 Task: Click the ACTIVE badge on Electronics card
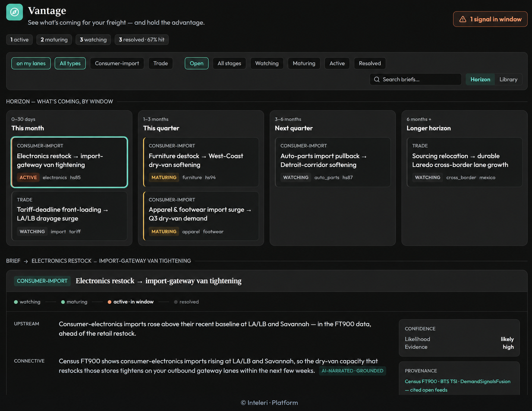click(28, 178)
